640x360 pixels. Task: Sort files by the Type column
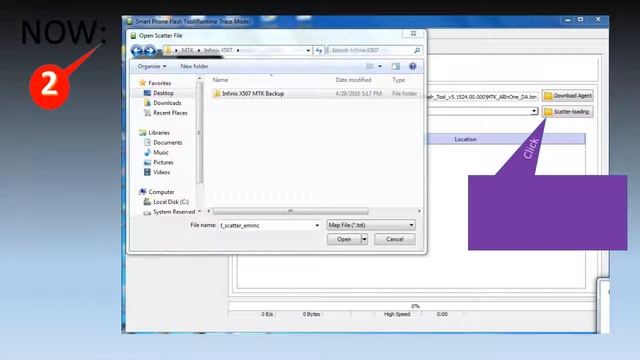click(398, 80)
